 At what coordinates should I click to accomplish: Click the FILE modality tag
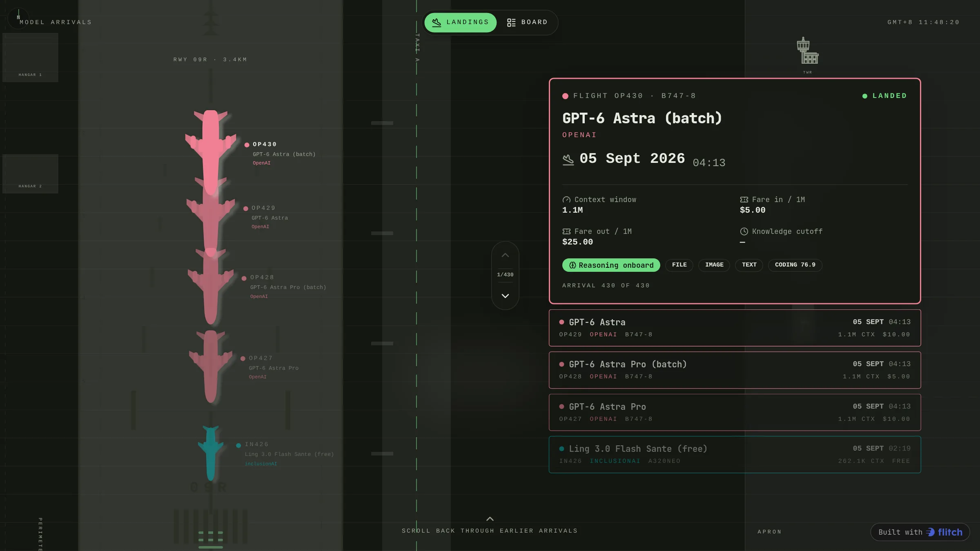pos(679,265)
